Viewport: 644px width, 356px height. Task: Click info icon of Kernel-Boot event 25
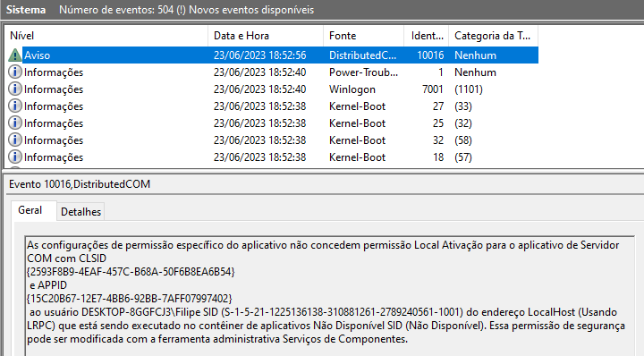tap(15, 123)
